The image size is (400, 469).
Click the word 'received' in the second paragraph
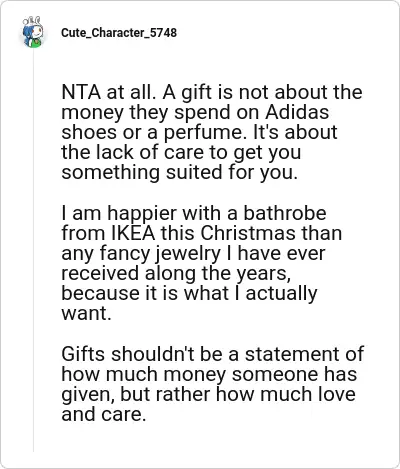100,273
